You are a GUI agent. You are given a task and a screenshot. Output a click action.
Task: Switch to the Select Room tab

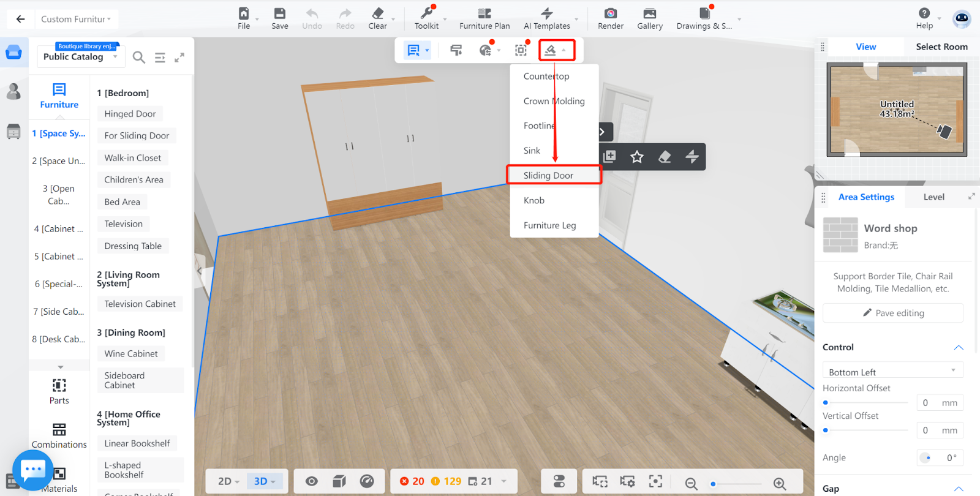tap(941, 47)
